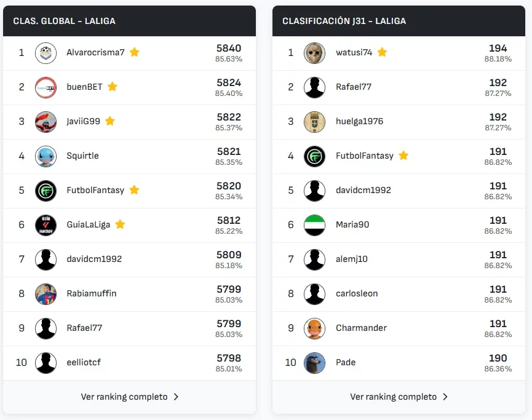Click buenBET's red logo avatar

pyautogui.click(x=46, y=87)
